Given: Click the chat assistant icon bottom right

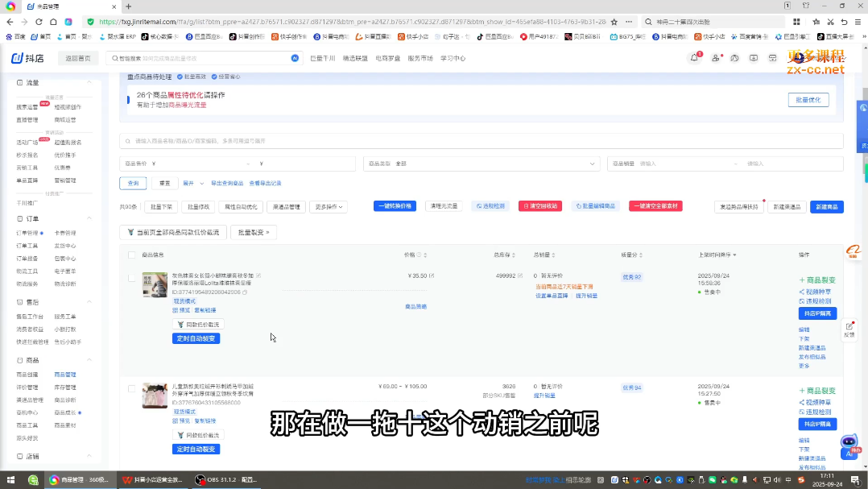Looking at the screenshot, I should pos(847,441).
